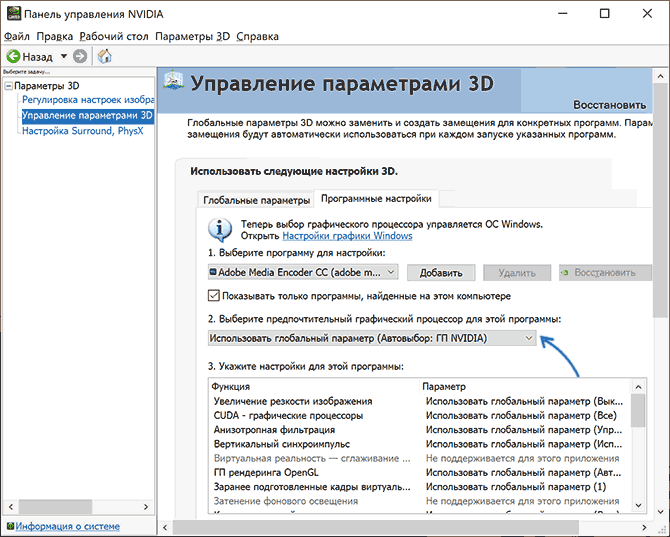Click the Восстановить button next to Удалить
Screen dimensions: 670x537
605,273
